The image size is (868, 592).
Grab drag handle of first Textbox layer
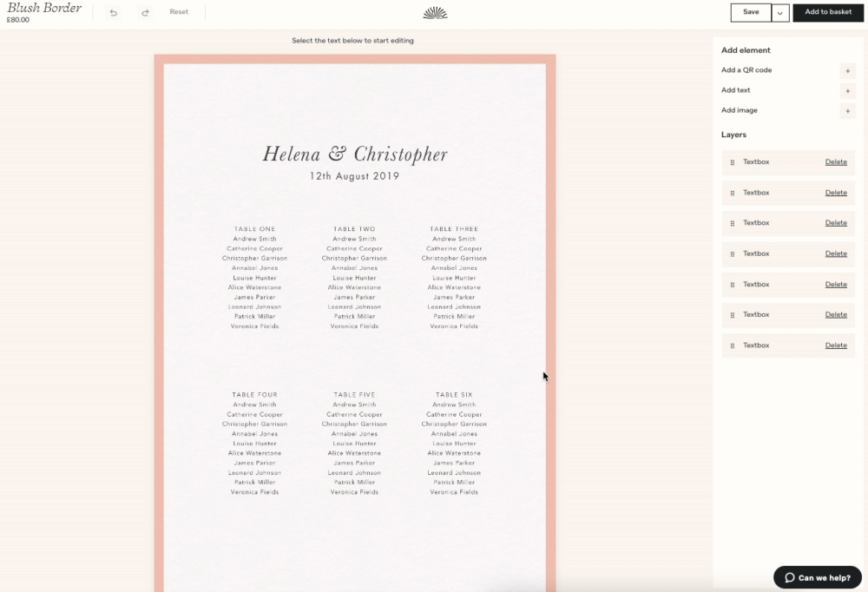(x=733, y=162)
